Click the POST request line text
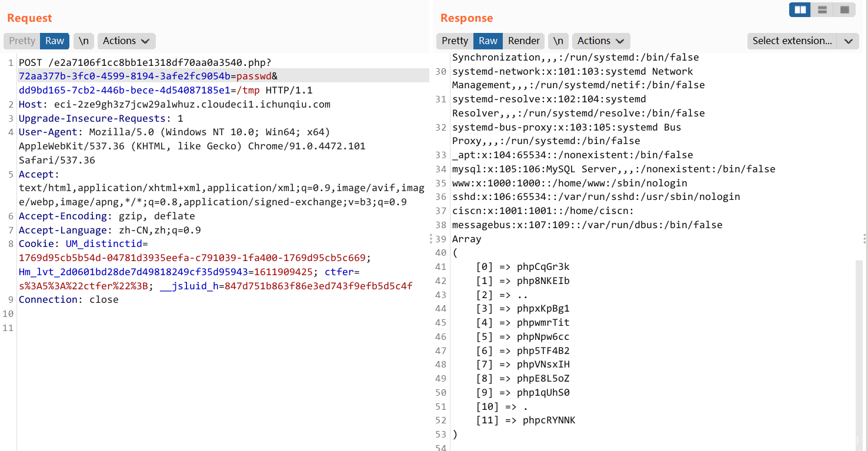Screen dimensions: 868x451 coord(145,62)
